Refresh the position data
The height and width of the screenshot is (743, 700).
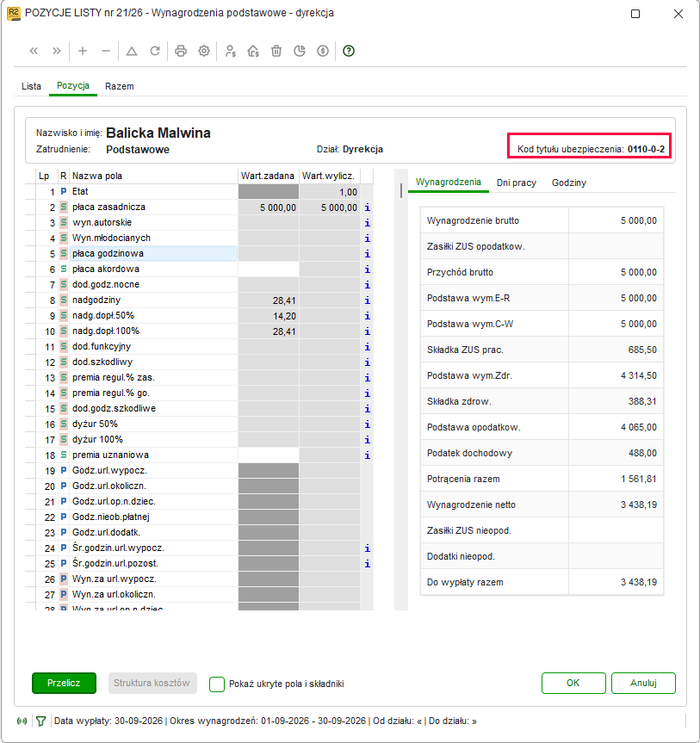(155, 51)
